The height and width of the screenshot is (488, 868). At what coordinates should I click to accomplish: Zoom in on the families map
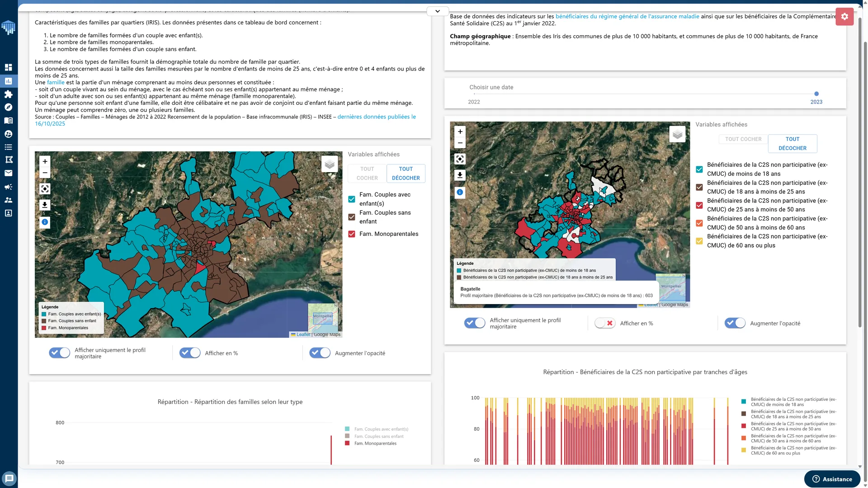45,161
